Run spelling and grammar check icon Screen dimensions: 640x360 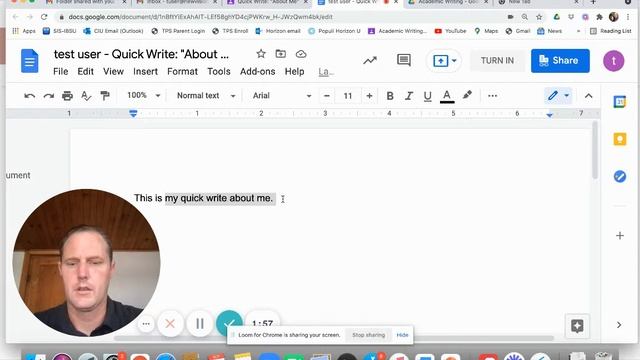pos(86,96)
